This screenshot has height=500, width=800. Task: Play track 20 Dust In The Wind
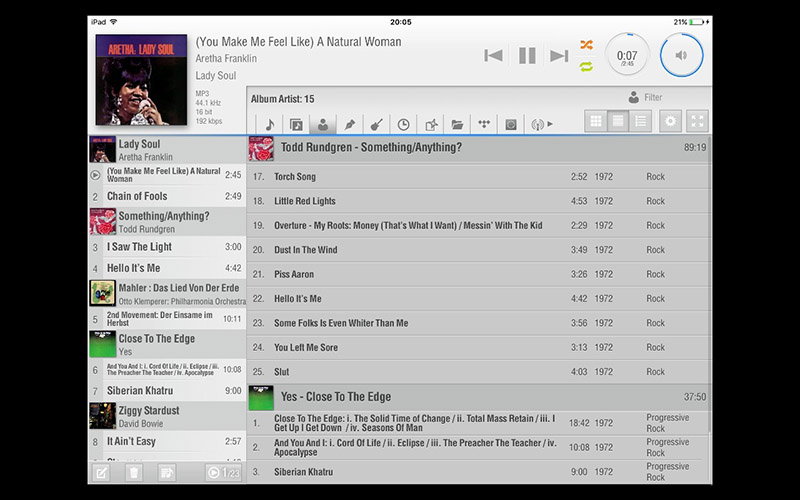click(x=479, y=250)
